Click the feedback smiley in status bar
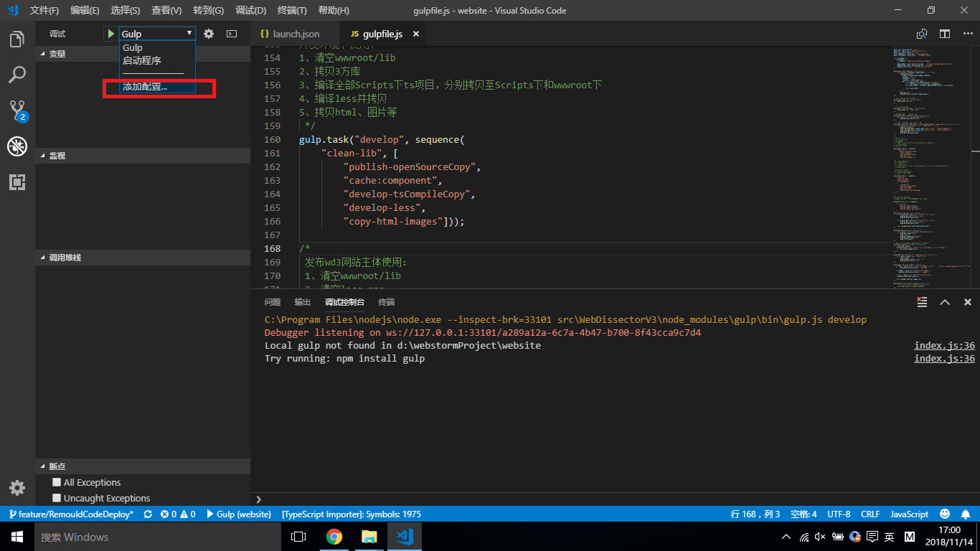 click(946, 514)
